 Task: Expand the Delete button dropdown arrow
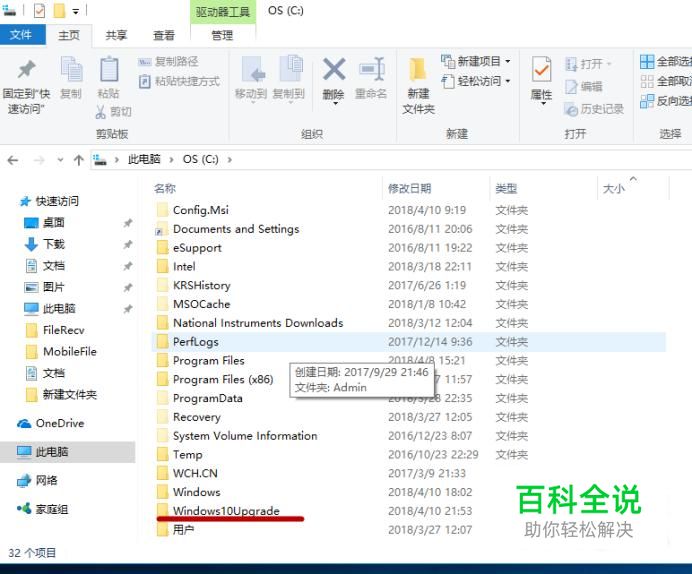335,104
